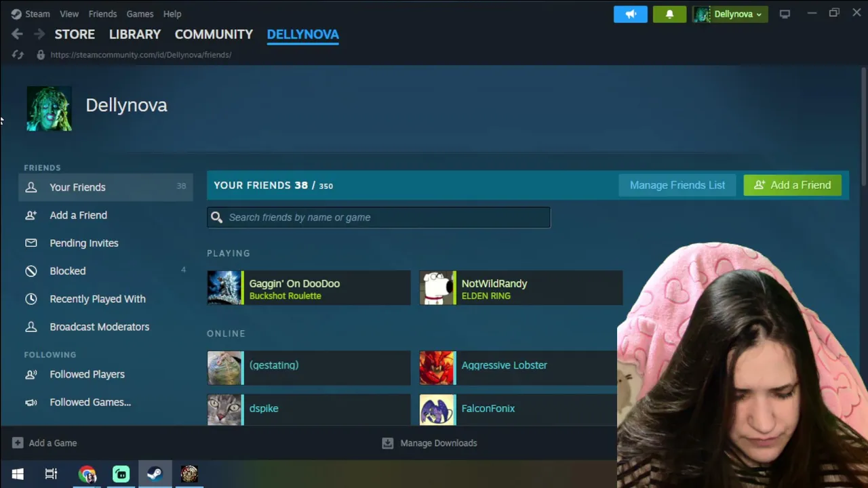Click the Add a Friend sidebar icon
The image size is (868, 488).
[x=31, y=215]
